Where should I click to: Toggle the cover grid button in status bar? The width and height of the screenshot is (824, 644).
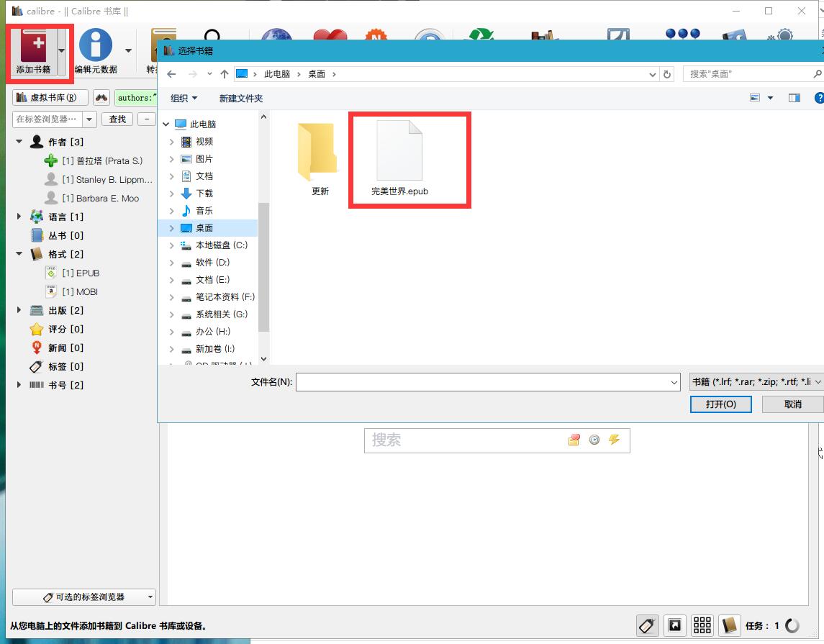[702, 625]
